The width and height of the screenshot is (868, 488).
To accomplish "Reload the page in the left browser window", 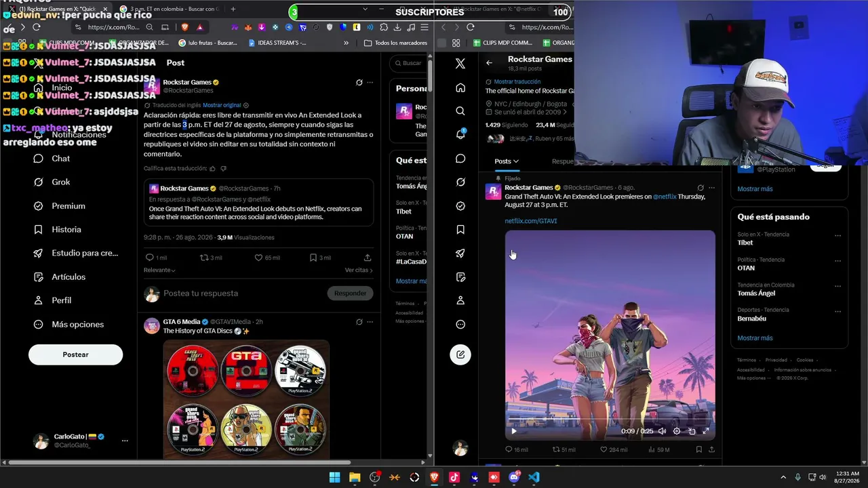I will (37, 27).
